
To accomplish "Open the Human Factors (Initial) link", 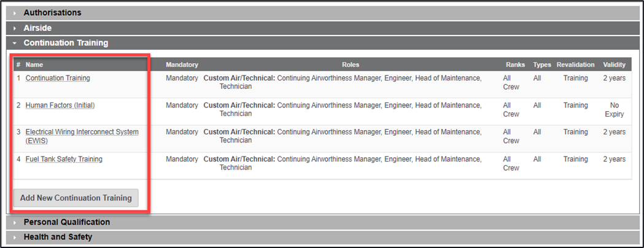I will pos(60,106).
